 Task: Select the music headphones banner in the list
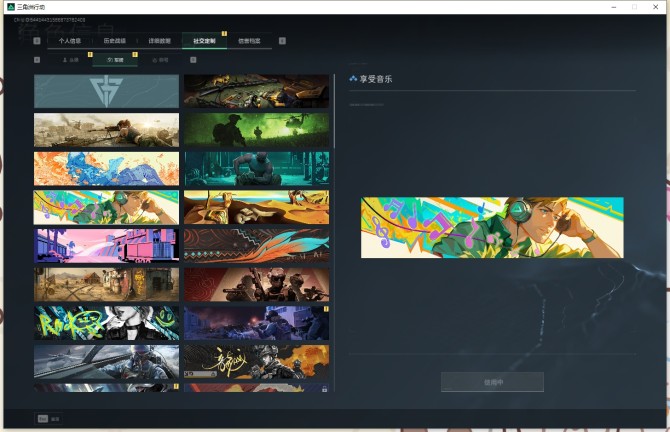[x=106, y=207]
